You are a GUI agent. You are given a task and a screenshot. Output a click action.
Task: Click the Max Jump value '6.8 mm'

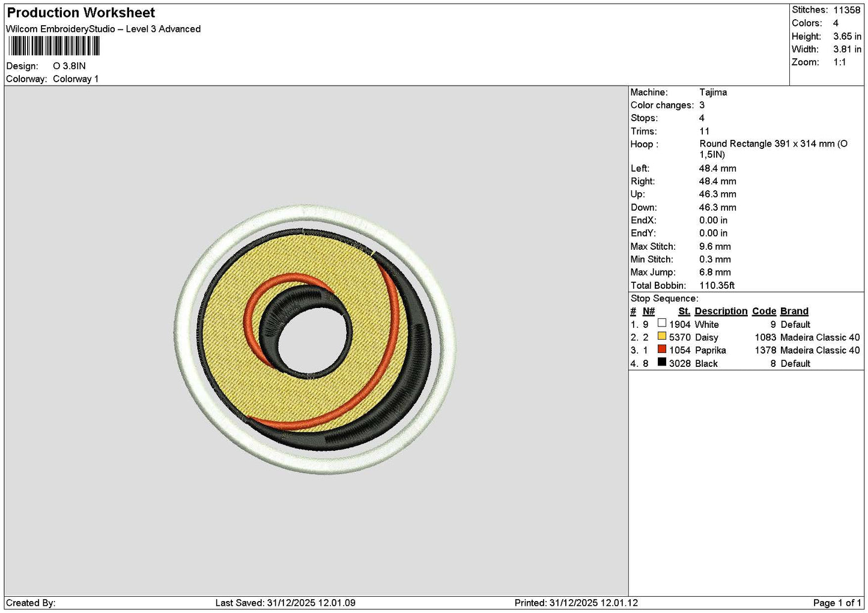[x=715, y=273]
